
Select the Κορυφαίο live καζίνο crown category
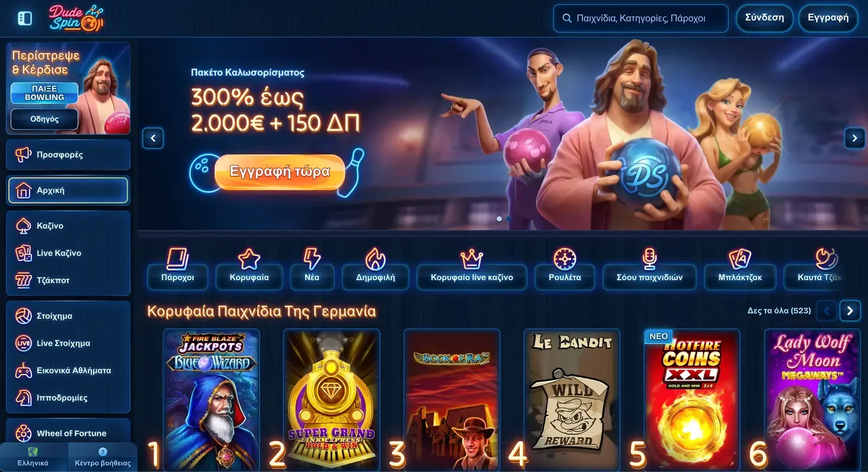click(x=471, y=269)
